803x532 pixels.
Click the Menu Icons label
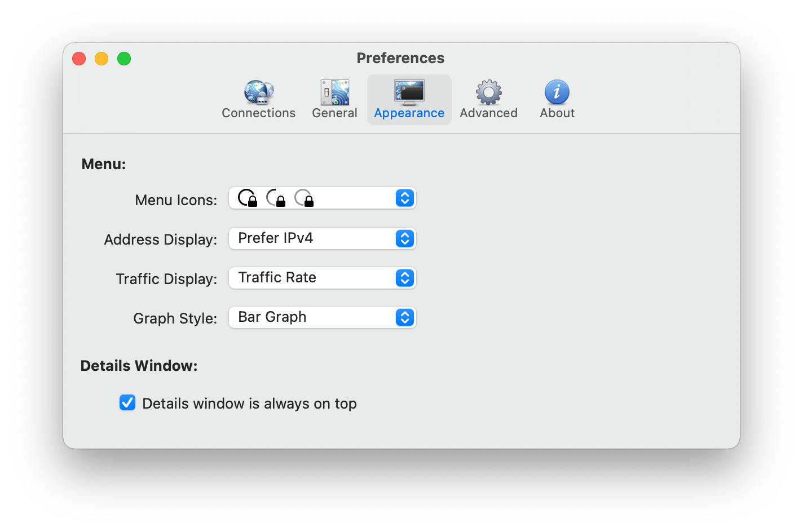[x=176, y=200]
